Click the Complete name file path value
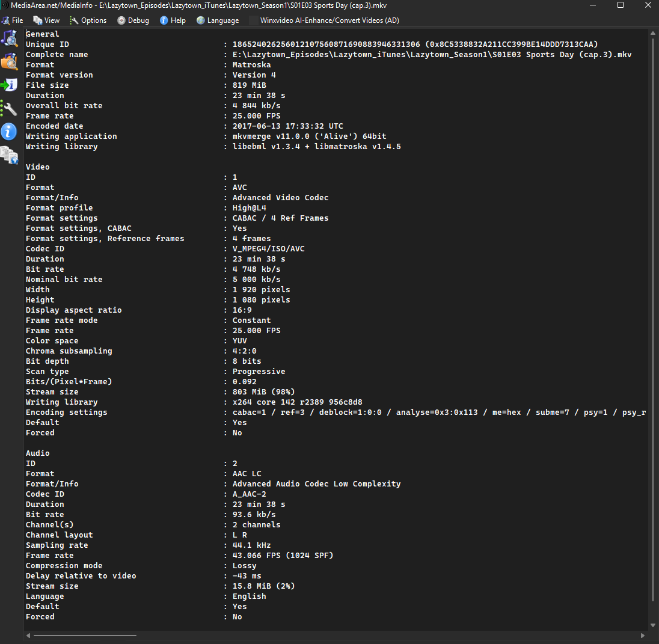This screenshot has width=659, height=644. pos(432,54)
